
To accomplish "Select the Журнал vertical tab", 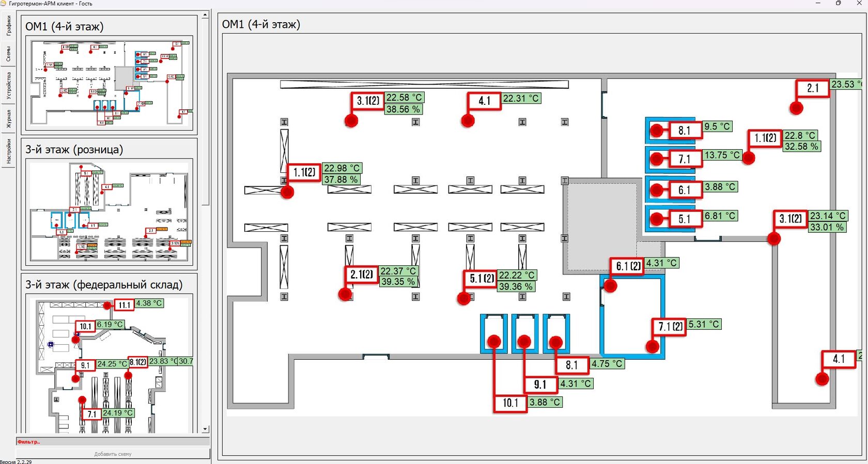I will click(8, 119).
